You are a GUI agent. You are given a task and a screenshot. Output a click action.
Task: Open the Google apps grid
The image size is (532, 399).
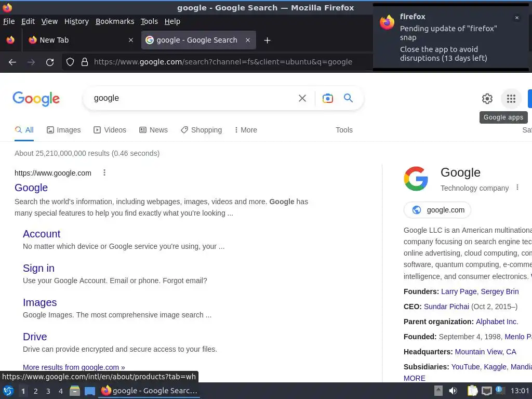tap(511, 99)
